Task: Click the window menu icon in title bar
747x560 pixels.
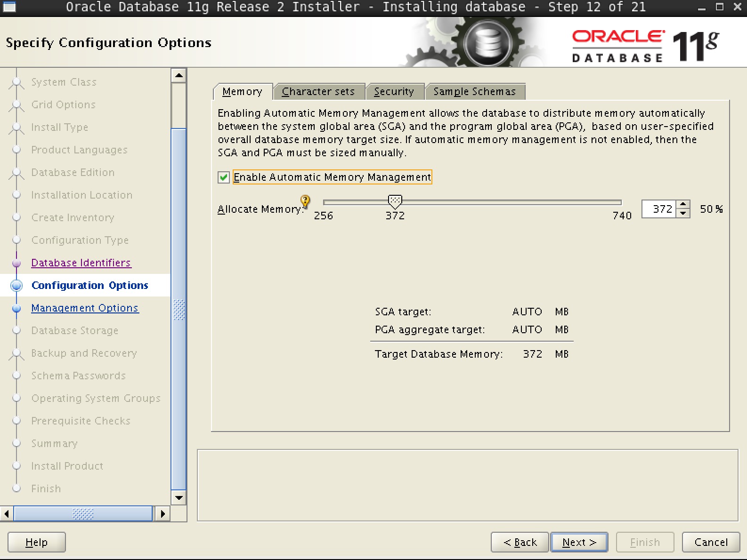Action: point(9,7)
